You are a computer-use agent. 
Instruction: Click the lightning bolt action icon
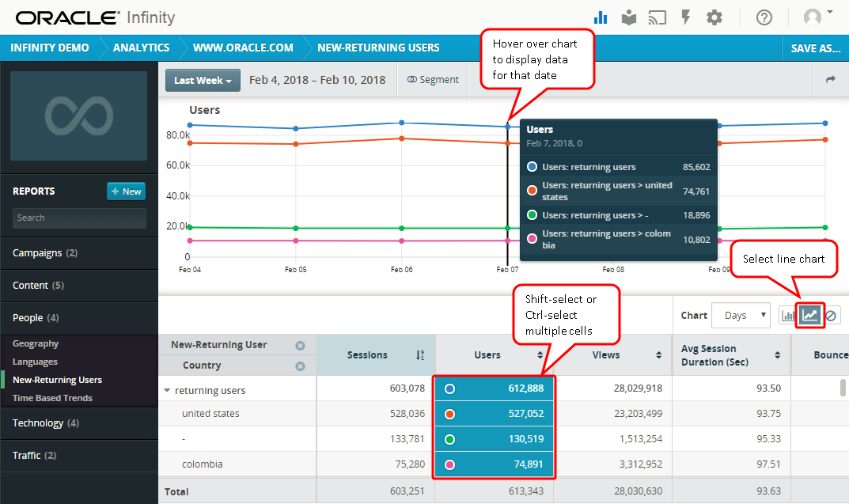pos(685,17)
